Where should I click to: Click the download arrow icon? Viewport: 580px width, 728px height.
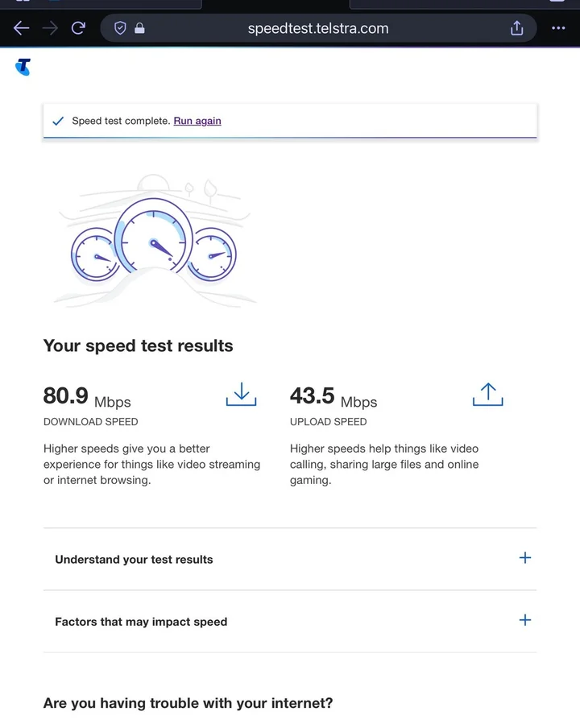[x=241, y=394]
